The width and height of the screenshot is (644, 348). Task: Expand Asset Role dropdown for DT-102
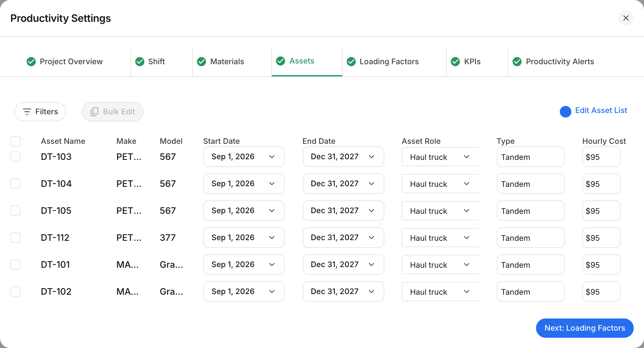coord(440,291)
